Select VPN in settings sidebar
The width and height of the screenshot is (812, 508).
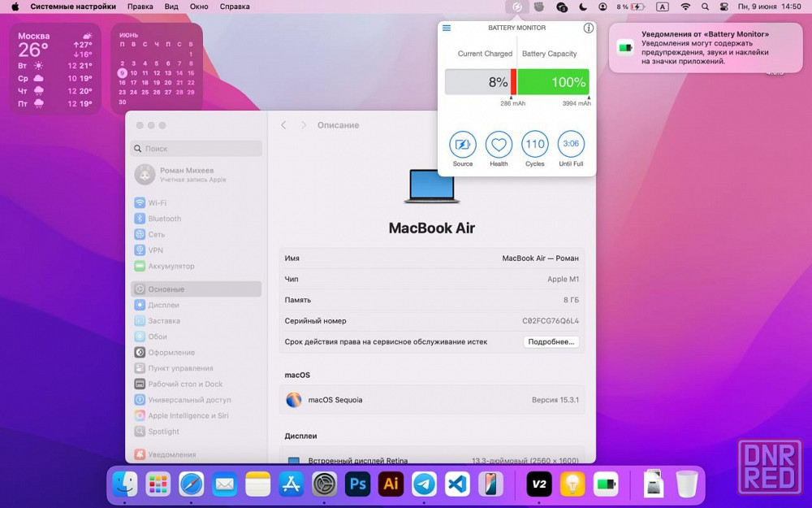tap(197, 250)
